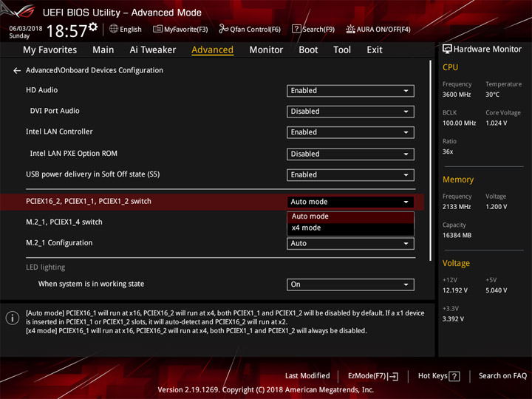Click the memory voltage value 1.200 V
532x399 pixels.
pos(497,207)
